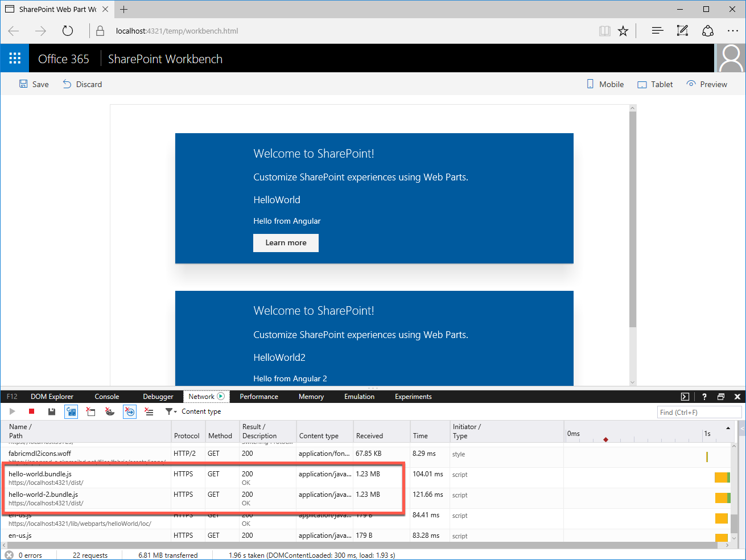Export captured traffic with save icon

[x=52, y=411]
